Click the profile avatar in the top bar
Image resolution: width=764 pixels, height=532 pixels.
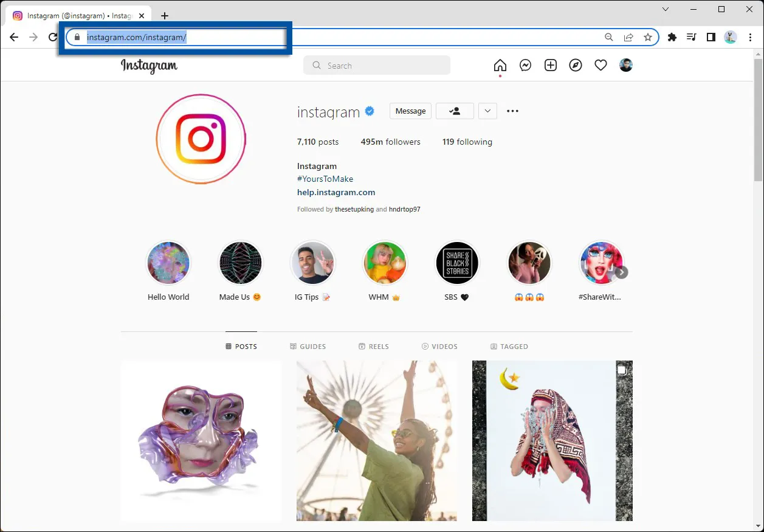pyautogui.click(x=626, y=65)
